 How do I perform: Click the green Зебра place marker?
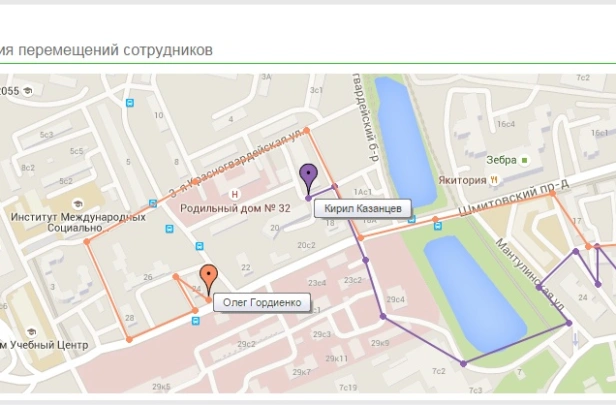(x=524, y=160)
